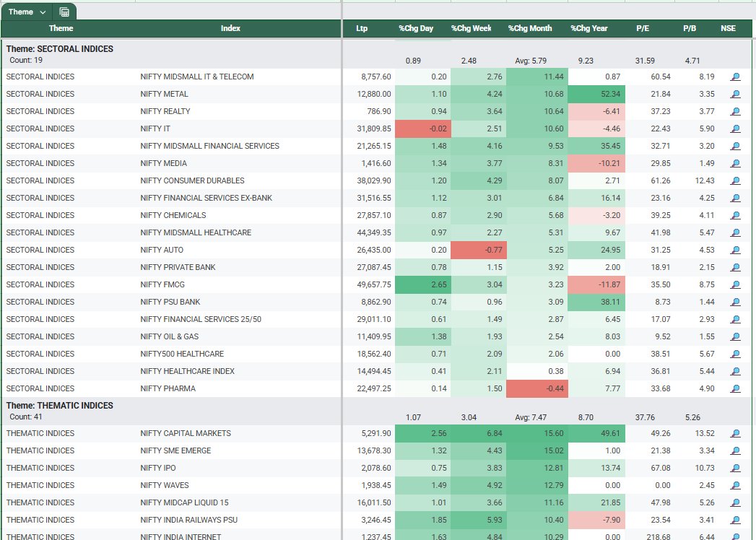
Task: Click NIFTY MEDIA %Chg Year value -10.21
Action: [x=596, y=163]
